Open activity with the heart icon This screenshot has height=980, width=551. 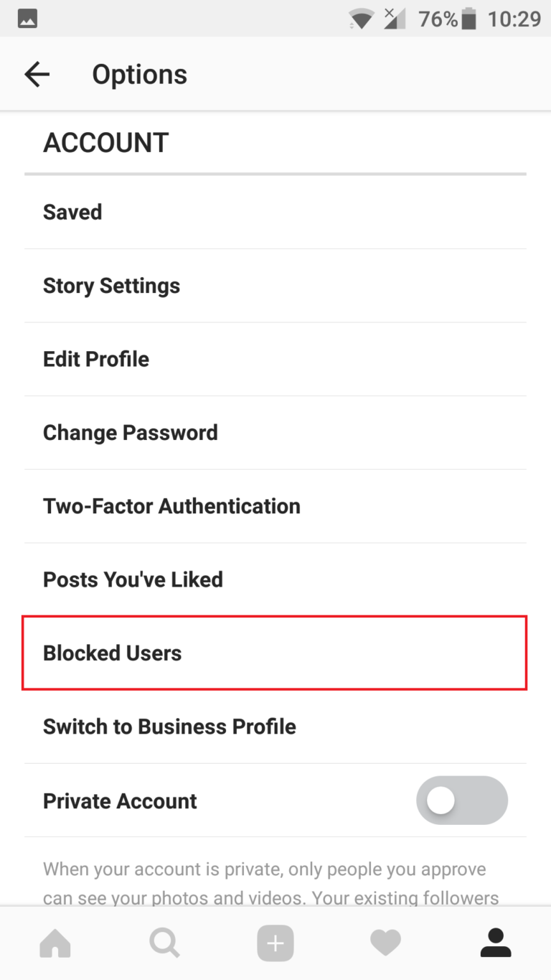point(385,943)
